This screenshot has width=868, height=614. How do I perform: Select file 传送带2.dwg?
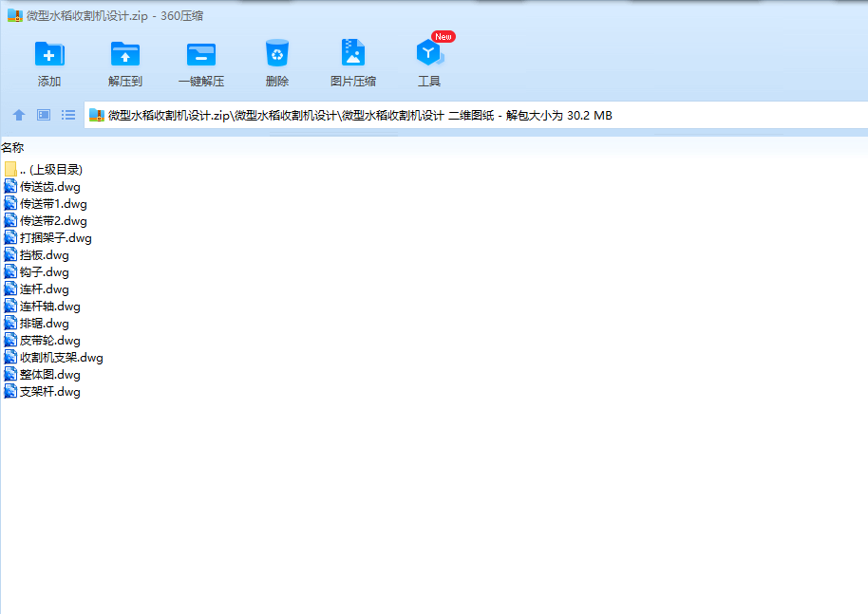[46, 221]
